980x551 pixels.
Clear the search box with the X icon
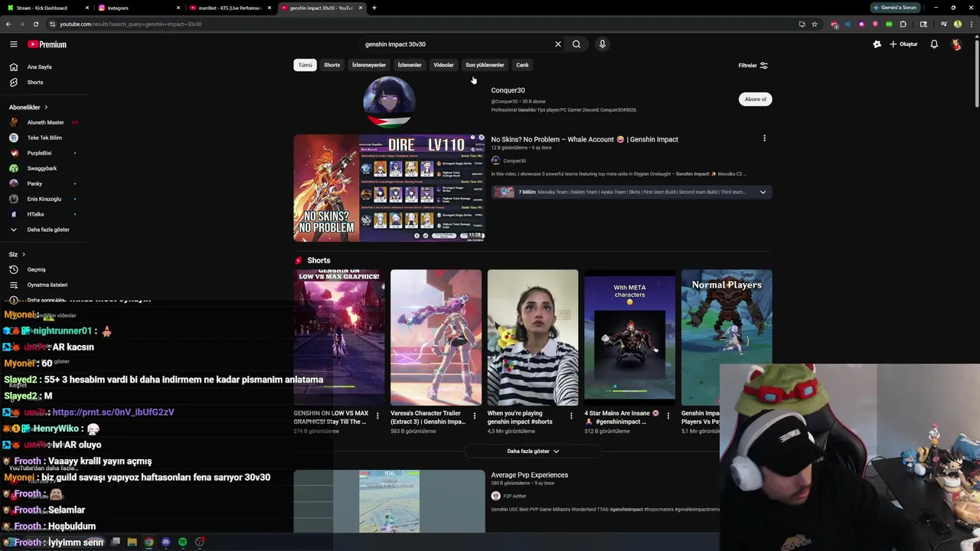[558, 44]
